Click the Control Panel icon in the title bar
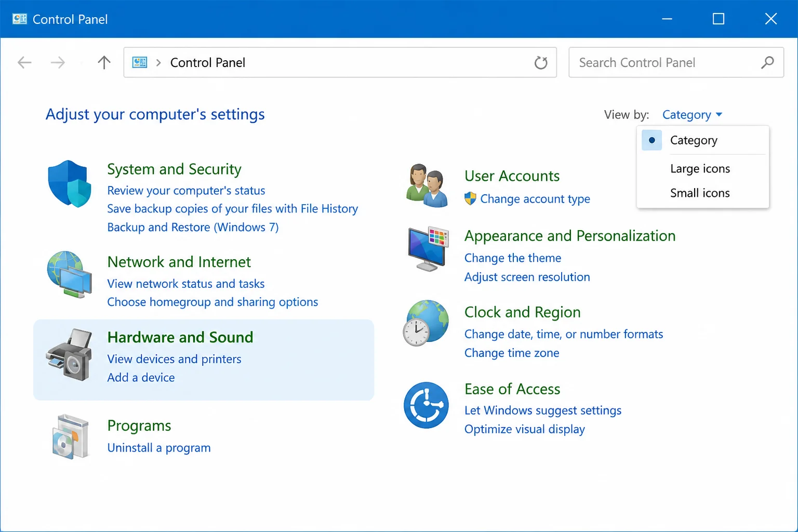Image resolution: width=798 pixels, height=532 pixels. (x=20, y=19)
